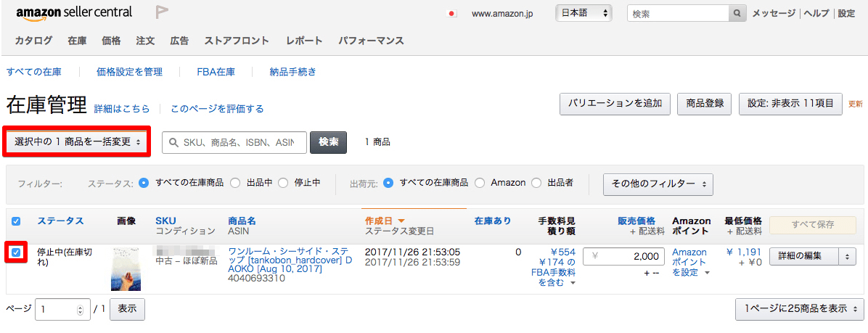Open the レポート menu
Screen dimensions: 868x333
click(x=305, y=41)
